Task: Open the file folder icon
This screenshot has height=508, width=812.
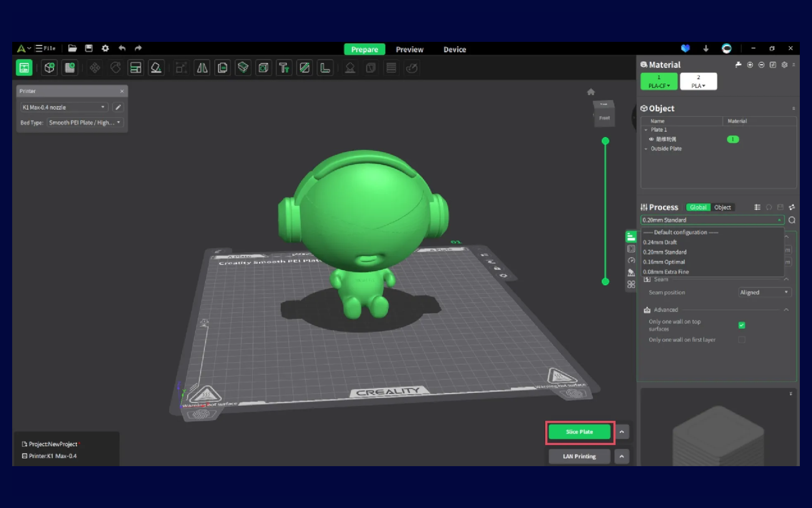Action: click(72, 48)
